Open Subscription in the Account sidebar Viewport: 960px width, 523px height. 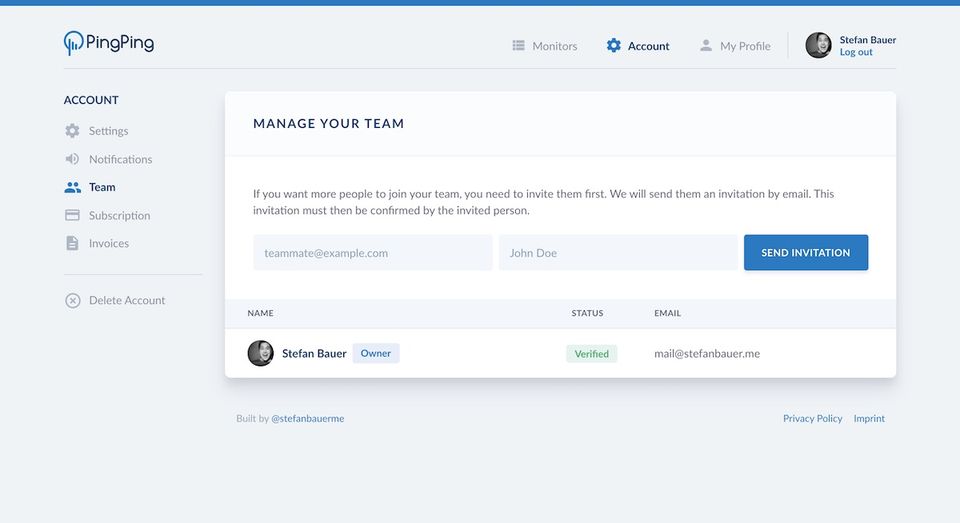pos(107,215)
